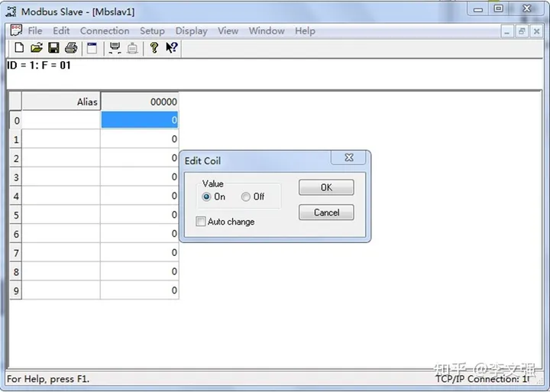Image resolution: width=550 pixels, height=392 pixels.
Task: Select coil value cell in row 8
Action: click(140, 271)
